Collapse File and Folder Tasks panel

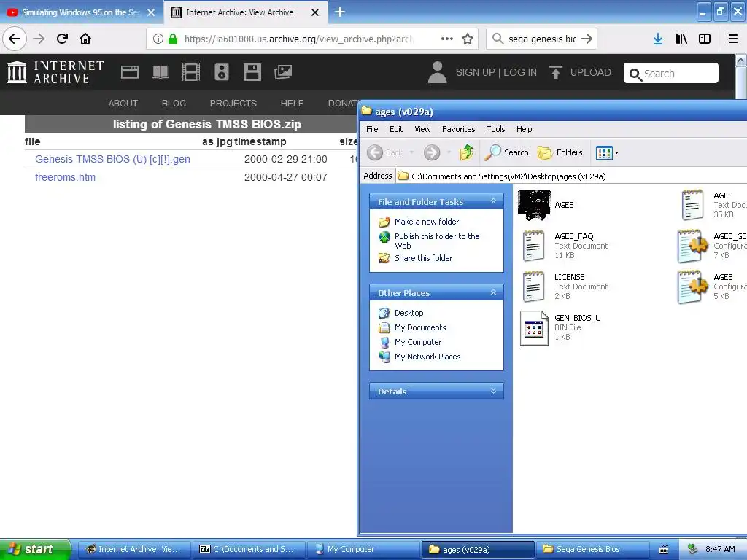494,201
